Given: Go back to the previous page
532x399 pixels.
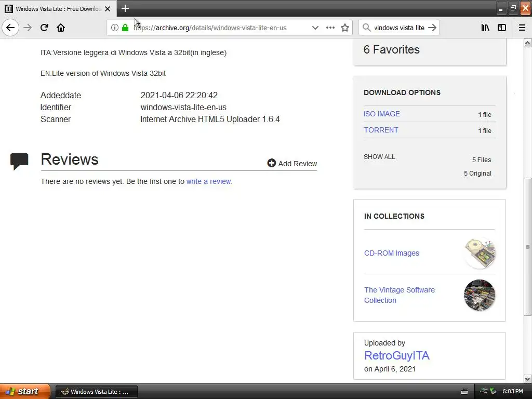Looking at the screenshot, I should click(10, 28).
